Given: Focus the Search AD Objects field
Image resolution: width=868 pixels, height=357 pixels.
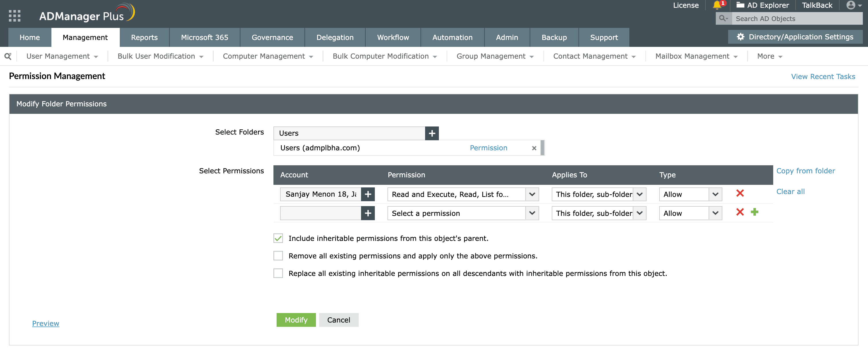Looking at the screenshot, I should (797, 19).
